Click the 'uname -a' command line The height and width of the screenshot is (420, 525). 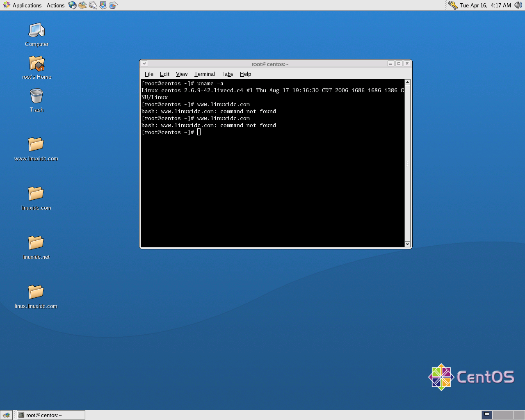(183, 83)
